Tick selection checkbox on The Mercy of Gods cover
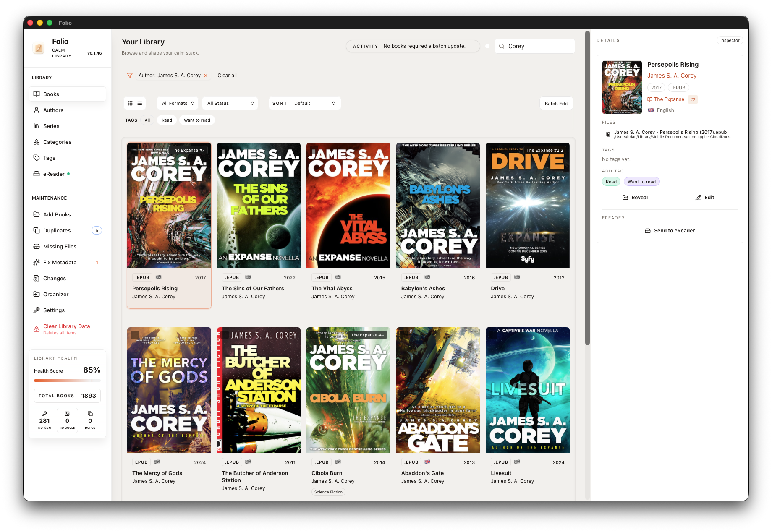772x532 pixels. (135, 335)
